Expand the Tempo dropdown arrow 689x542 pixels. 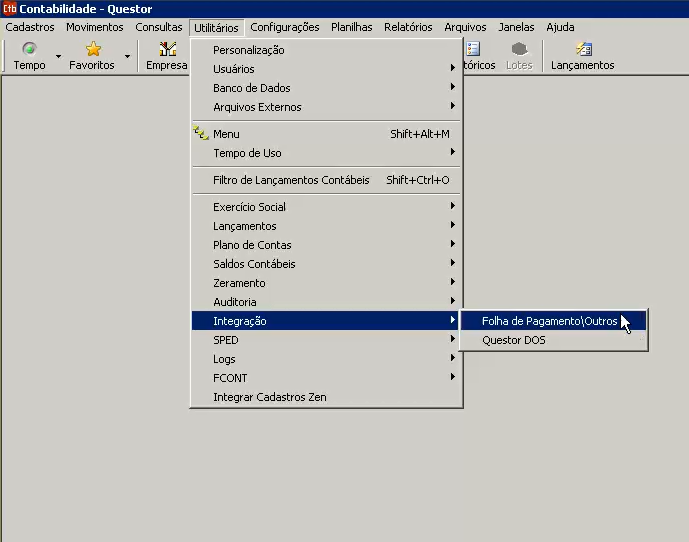[58, 57]
